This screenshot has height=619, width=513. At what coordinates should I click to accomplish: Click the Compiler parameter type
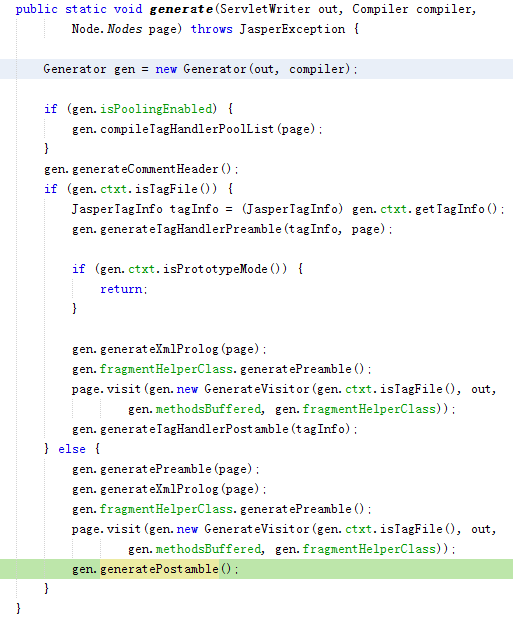(380, 9)
